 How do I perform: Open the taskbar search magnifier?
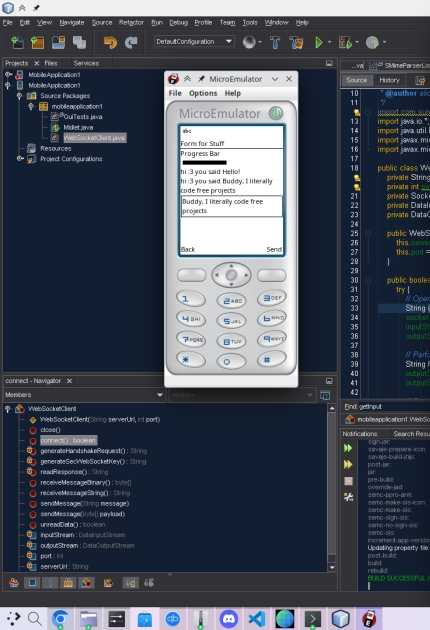click(35, 618)
